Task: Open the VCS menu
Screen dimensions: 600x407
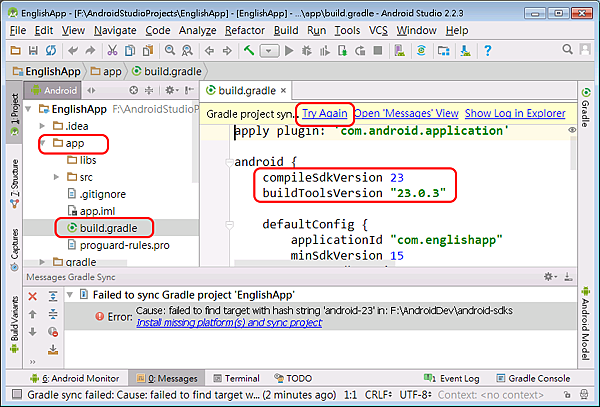Action: 378,30
